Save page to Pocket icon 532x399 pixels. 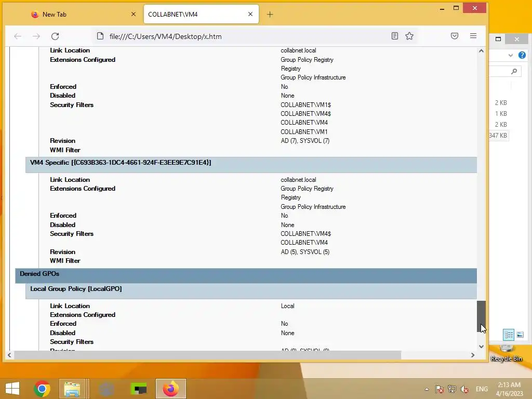tap(455, 36)
